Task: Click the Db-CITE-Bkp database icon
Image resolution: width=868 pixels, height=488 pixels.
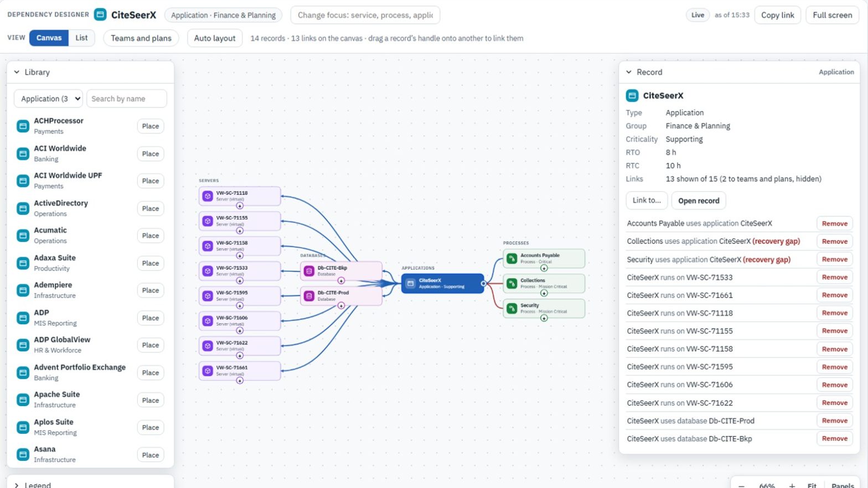Action: tap(309, 271)
